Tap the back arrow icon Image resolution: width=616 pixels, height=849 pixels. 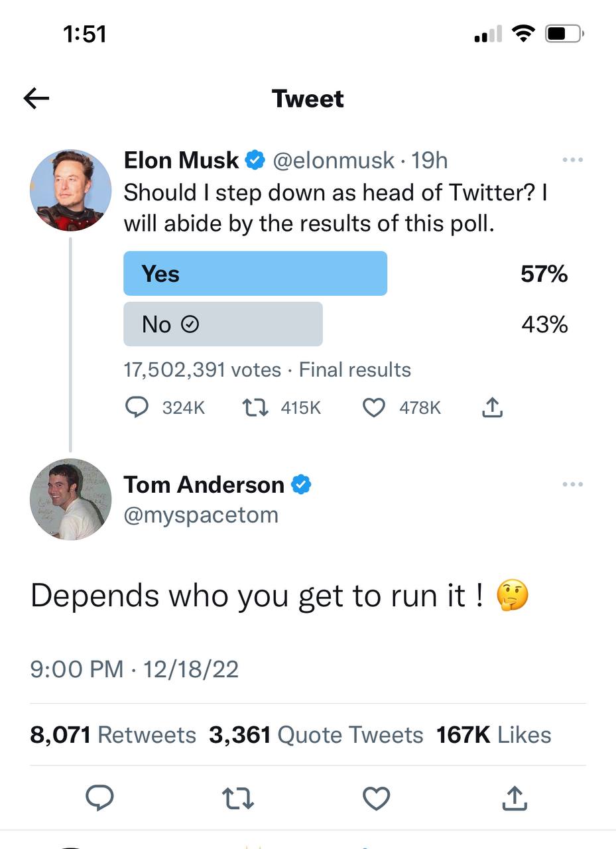[x=36, y=99]
